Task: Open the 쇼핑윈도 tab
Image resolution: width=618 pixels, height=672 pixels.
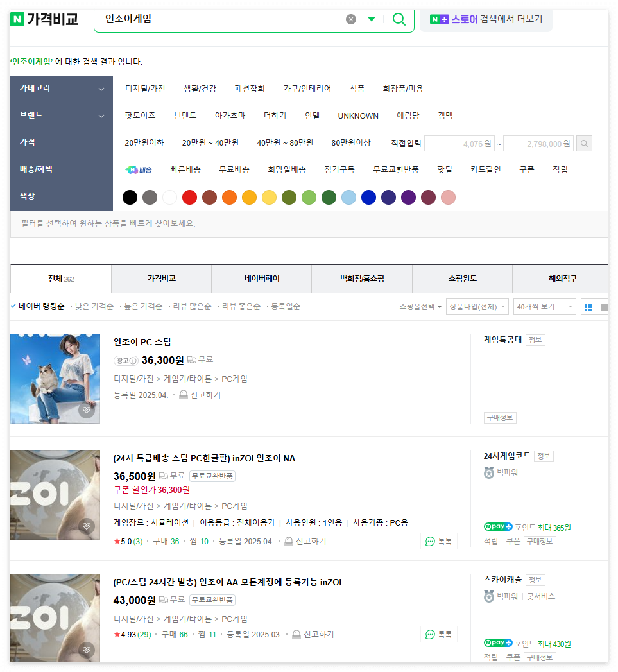Action: 463,279
